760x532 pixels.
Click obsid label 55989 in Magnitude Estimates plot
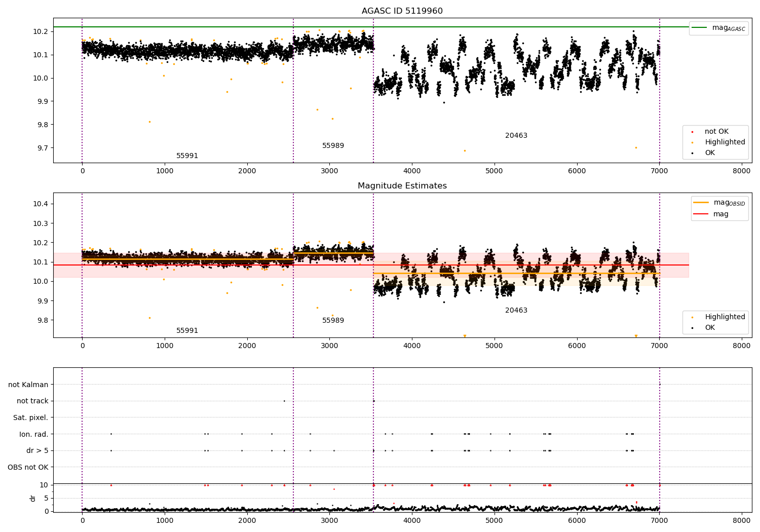tap(333, 321)
